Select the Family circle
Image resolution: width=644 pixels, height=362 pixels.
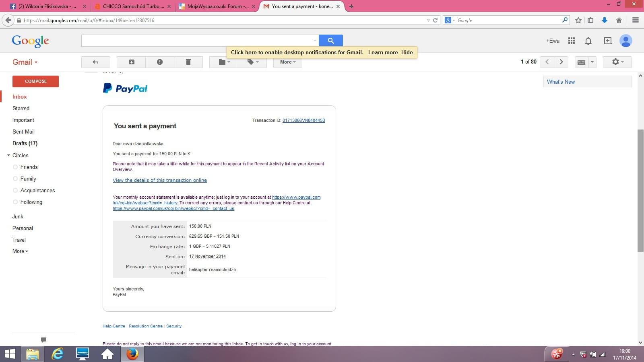(28, 179)
